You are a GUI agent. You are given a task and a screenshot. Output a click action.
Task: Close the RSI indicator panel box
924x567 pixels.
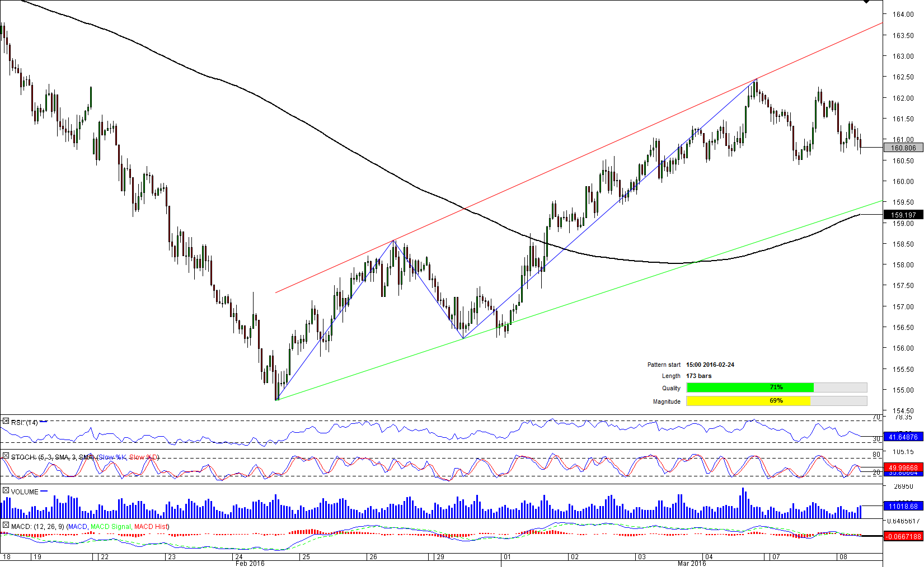tap(6, 422)
